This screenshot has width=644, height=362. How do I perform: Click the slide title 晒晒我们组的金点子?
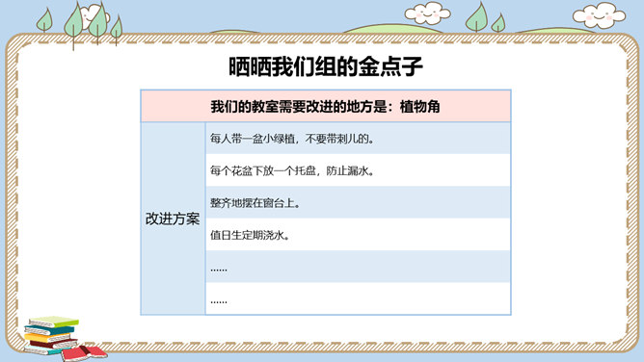tap(326, 66)
